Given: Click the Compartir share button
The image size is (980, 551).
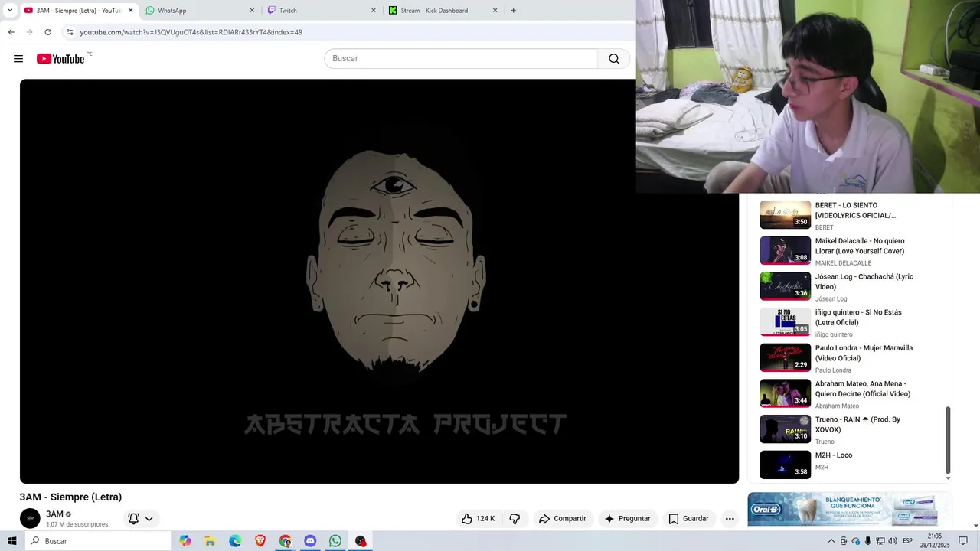Looking at the screenshot, I should (x=562, y=519).
